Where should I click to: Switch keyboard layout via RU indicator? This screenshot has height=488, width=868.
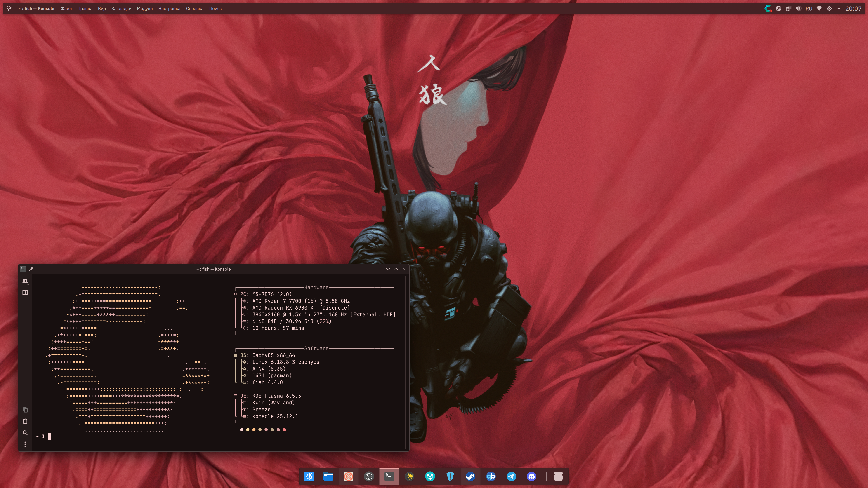[x=809, y=8]
